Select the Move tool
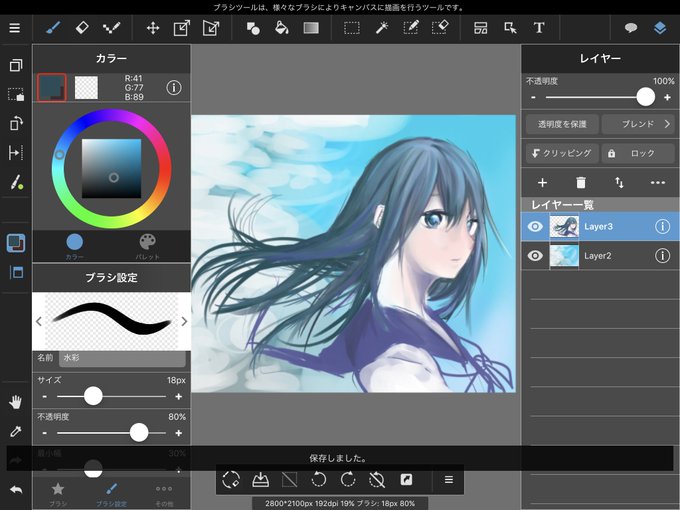This screenshot has height=510, width=680. coord(153,29)
